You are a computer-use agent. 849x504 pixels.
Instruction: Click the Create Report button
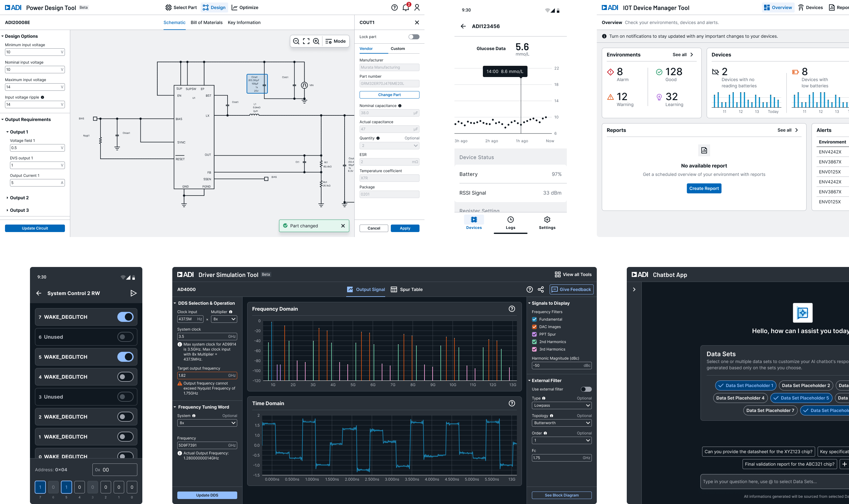704,188
